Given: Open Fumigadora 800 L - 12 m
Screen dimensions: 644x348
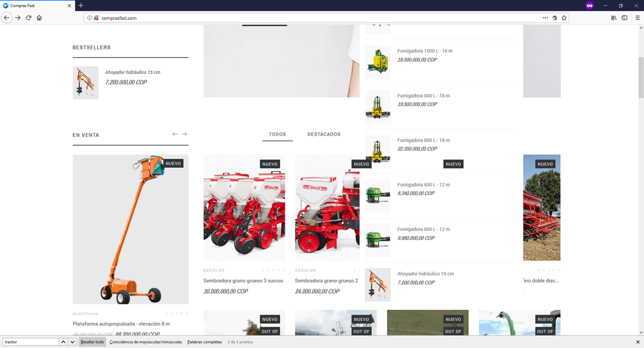Looking at the screenshot, I should pos(424,230).
